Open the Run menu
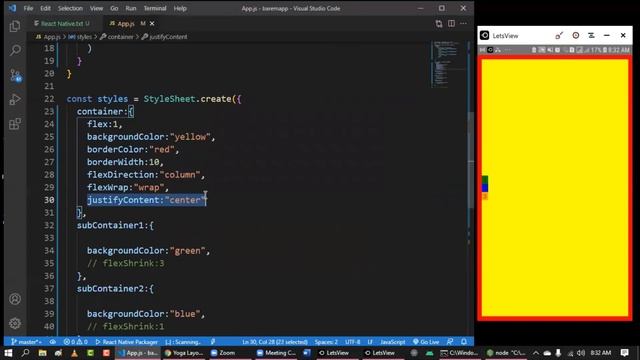 (131, 8)
